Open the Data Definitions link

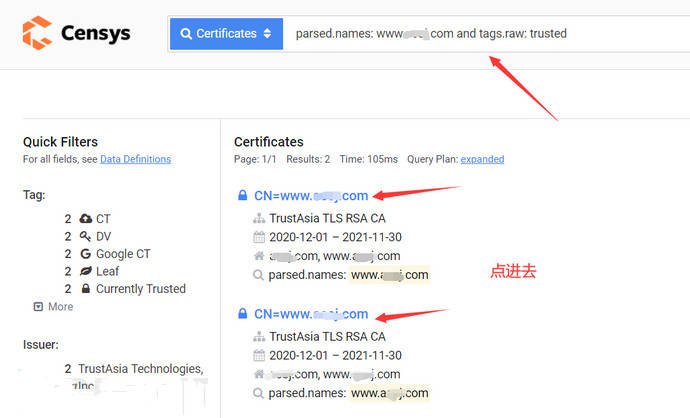click(136, 159)
